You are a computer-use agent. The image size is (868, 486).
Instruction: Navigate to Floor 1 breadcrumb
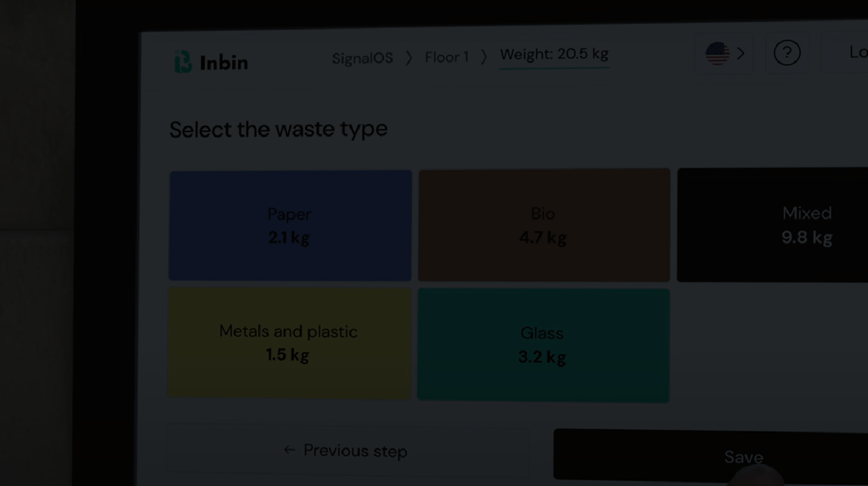point(447,57)
